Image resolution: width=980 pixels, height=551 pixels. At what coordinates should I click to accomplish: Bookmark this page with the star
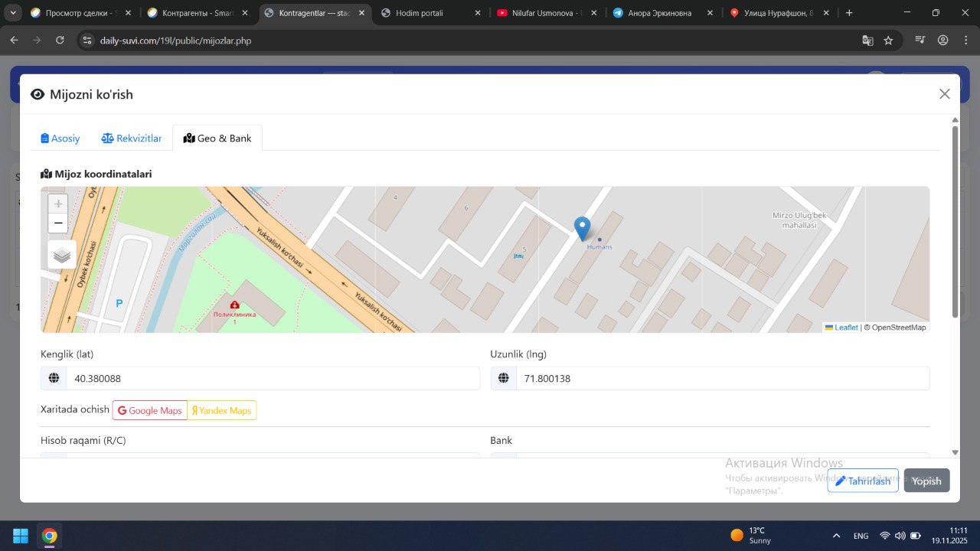click(x=888, y=41)
